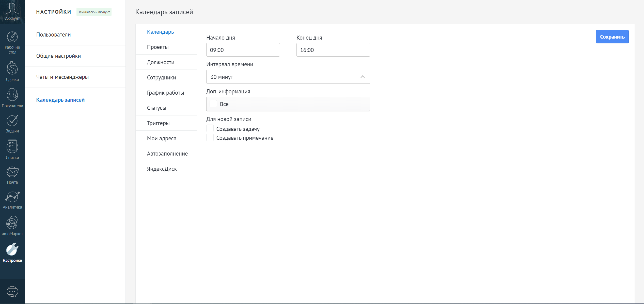
Task: Click the Конец дня time field
Action: (333, 50)
